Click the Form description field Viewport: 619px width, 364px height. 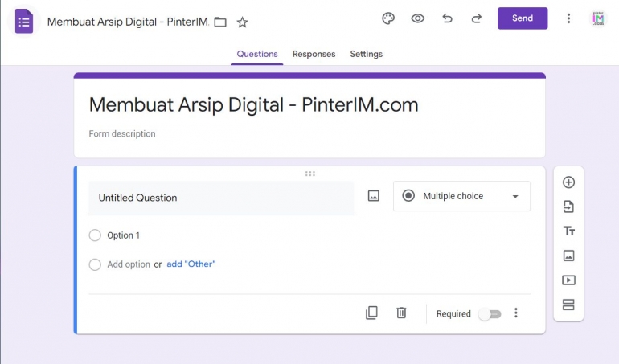coord(122,134)
